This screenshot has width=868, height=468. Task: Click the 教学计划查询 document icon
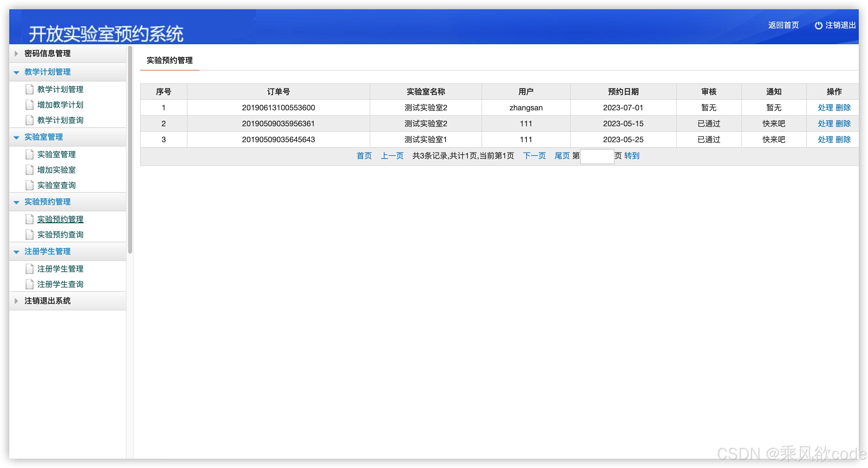click(29, 120)
